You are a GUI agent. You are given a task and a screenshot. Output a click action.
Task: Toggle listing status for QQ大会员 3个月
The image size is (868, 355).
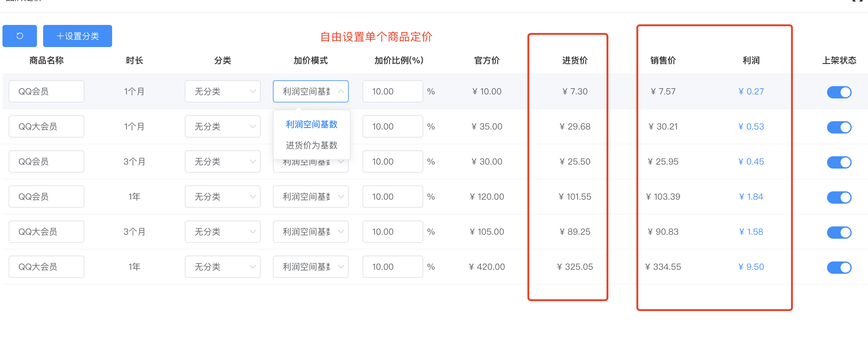click(x=839, y=232)
